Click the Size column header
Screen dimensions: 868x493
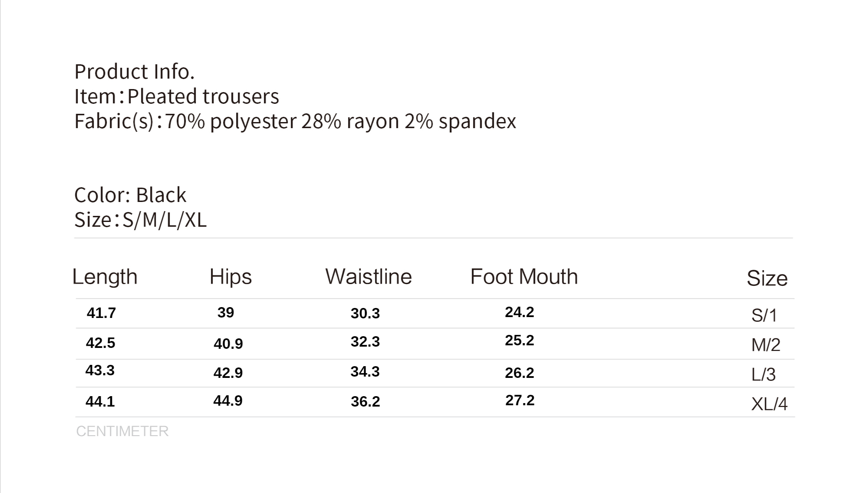click(x=767, y=278)
